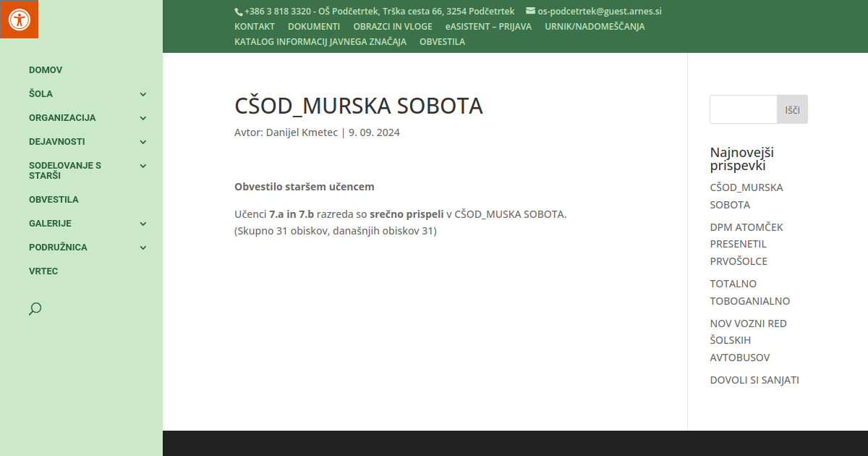Open the accessibility tools icon
Image resolution: width=868 pixels, height=456 pixels.
(19, 19)
